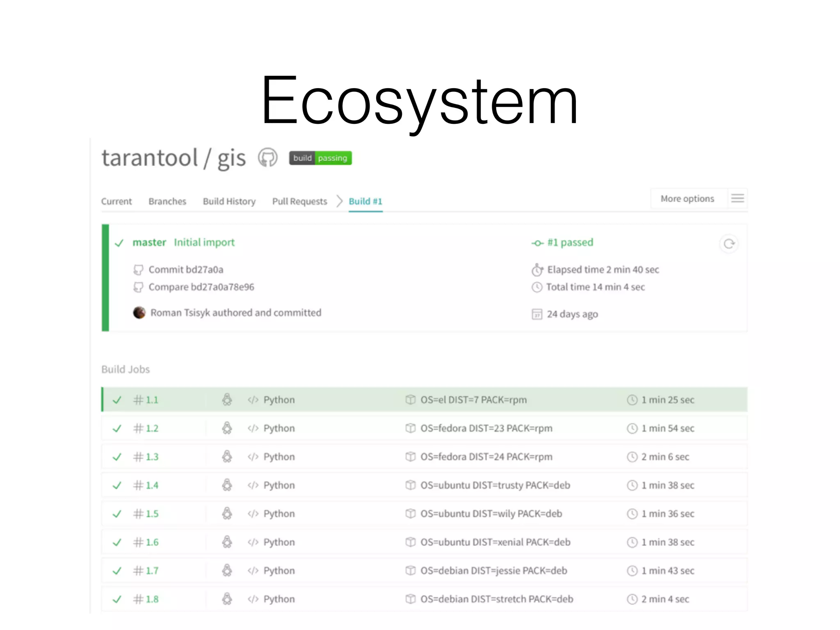Click the Linux icon in job #1.7 row
The width and height of the screenshot is (840, 630).
point(227,571)
